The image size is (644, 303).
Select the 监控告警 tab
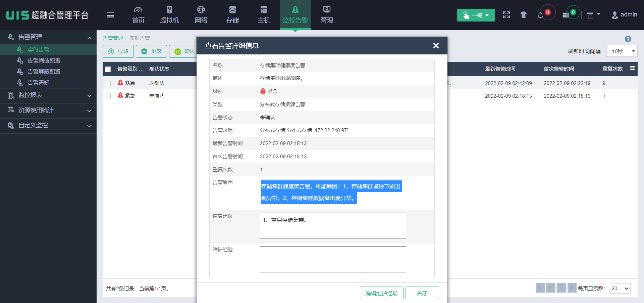(295, 15)
